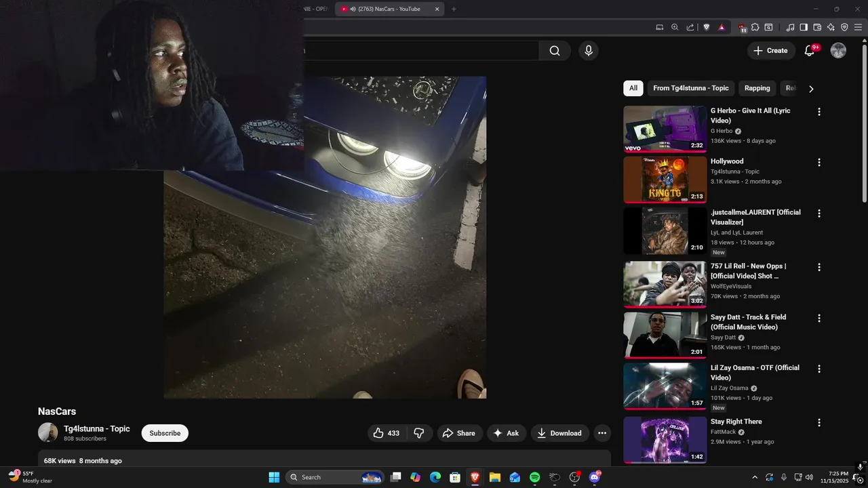Open OBS Studio from the taskbar
This screenshot has width=868, height=488.
(575, 477)
